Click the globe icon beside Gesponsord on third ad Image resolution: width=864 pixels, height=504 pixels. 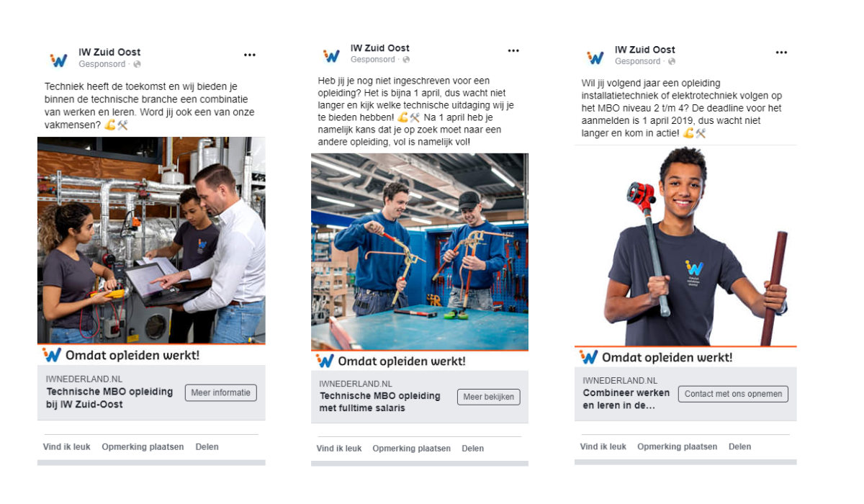[671, 62]
